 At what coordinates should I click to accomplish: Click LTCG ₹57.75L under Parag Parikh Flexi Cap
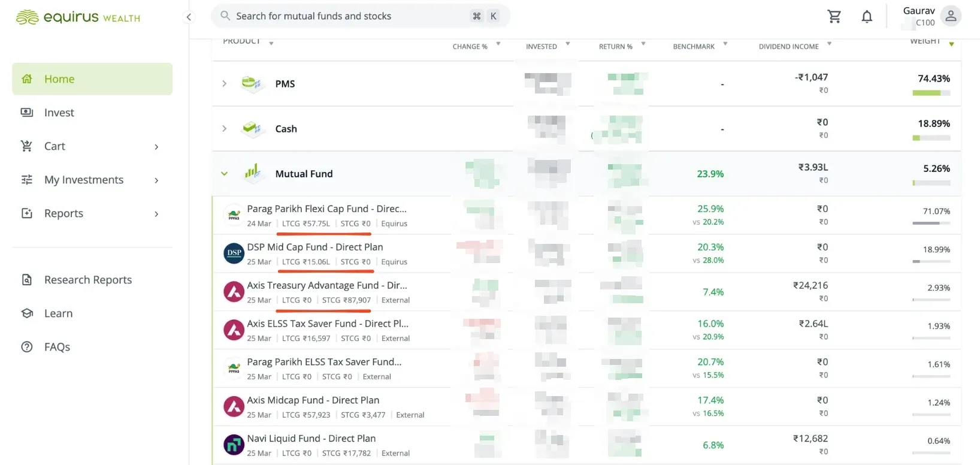[306, 224]
